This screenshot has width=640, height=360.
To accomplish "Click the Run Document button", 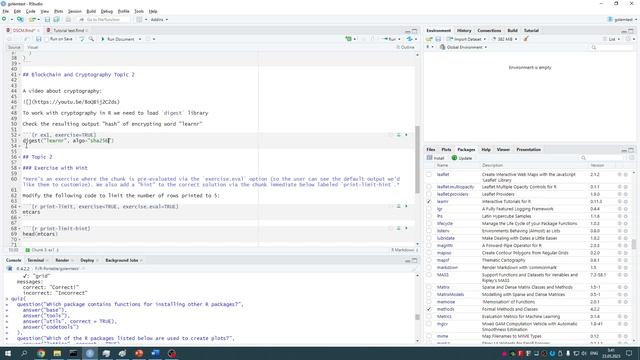I will (x=118, y=39).
